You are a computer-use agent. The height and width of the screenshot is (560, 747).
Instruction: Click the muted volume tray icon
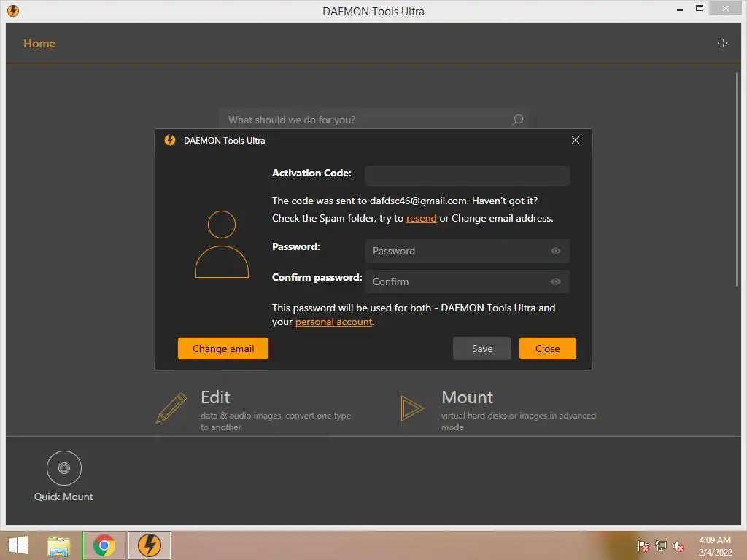[x=678, y=546]
